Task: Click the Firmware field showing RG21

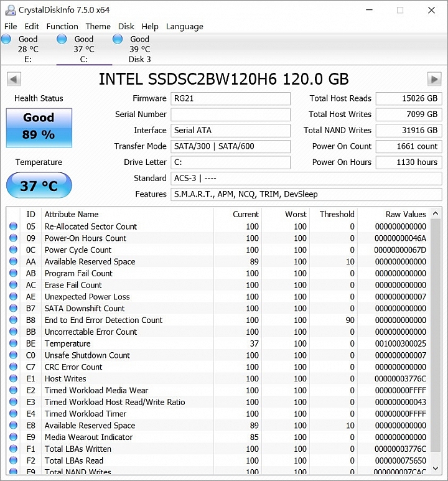Action: (230, 98)
